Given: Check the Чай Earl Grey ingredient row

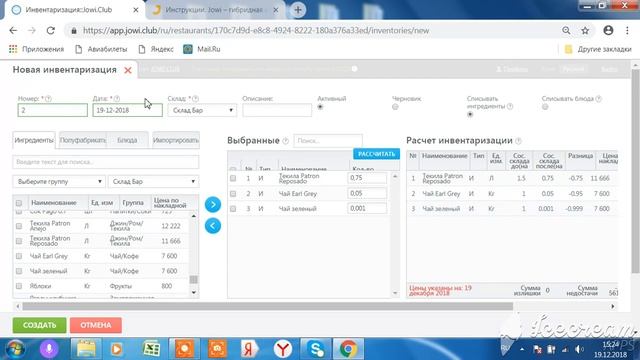Looking at the screenshot, I should coord(19,256).
